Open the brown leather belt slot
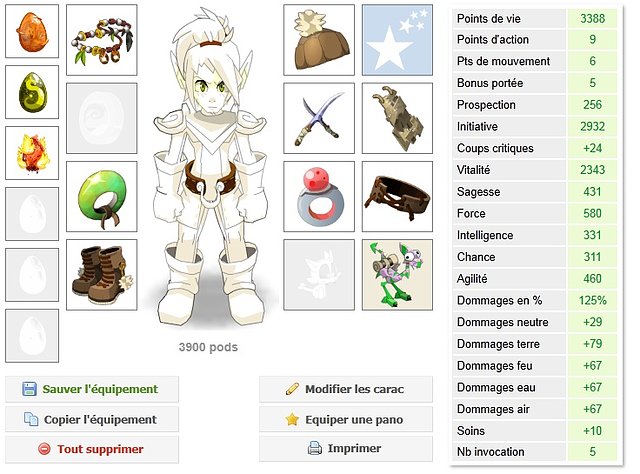640x474 pixels. pyautogui.click(x=397, y=197)
